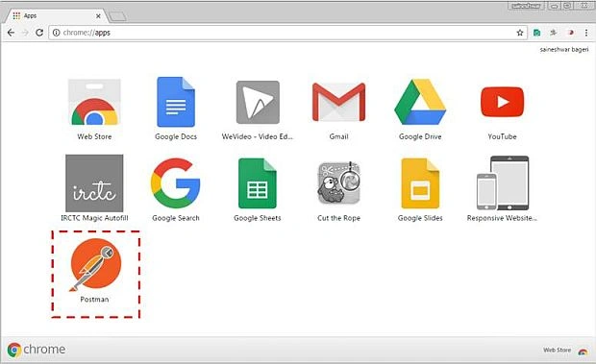Open the WeVideo video editor app
Viewport: 596px width, 364px height.
coord(258,102)
